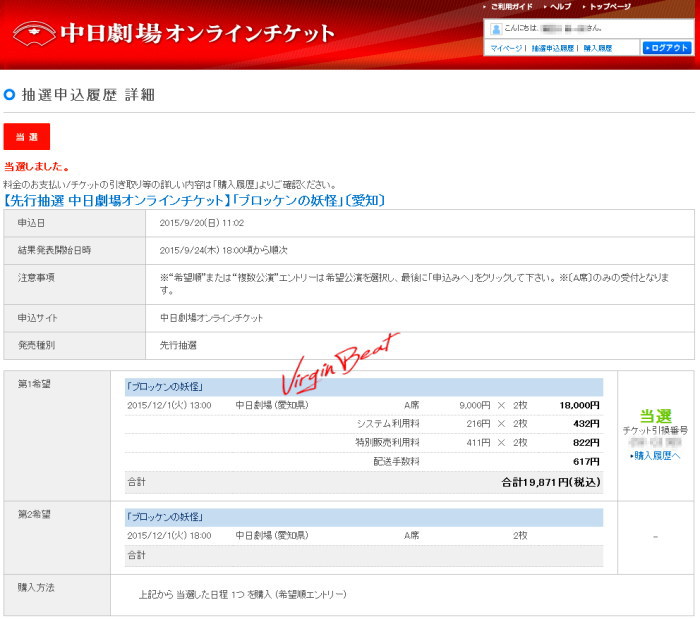Click the 中日劇場 fan logo icon
The height and width of the screenshot is (619, 700).
[x=34, y=33]
